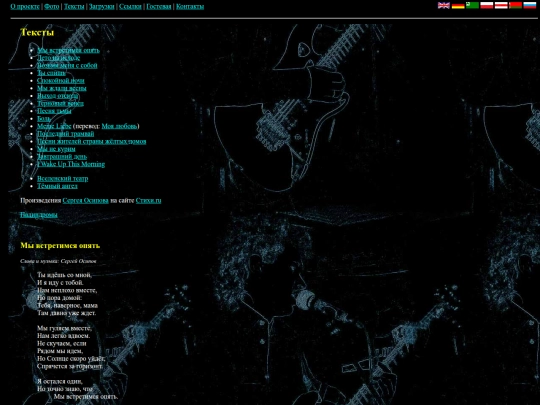Click the lyric line 'И я иду с тобой.'
The width and height of the screenshot is (540, 405).
coord(60,283)
